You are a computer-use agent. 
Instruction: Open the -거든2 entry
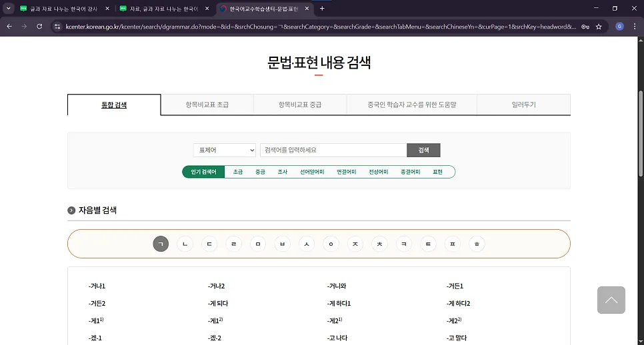pos(97,303)
